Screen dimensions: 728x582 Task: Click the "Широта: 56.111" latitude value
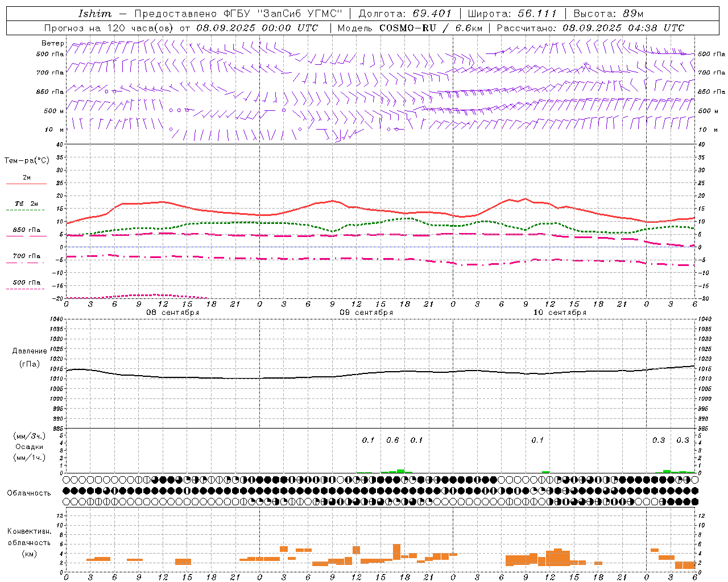pyautogui.click(x=512, y=14)
